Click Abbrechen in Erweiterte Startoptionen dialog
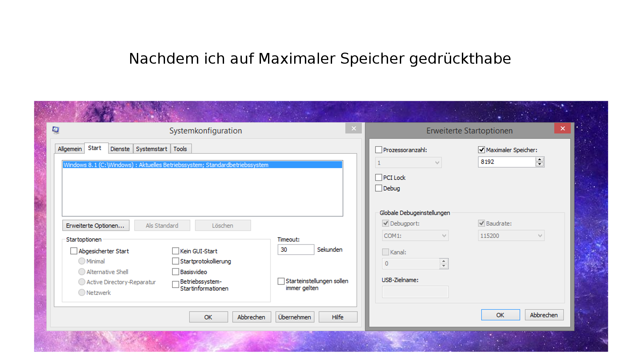The width and height of the screenshot is (644, 362). (544, 315)
